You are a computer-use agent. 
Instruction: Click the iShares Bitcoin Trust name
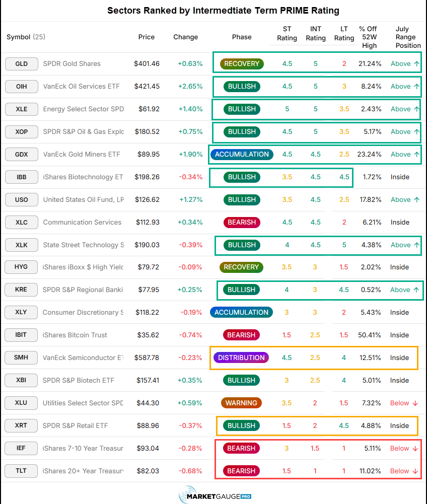75,335
